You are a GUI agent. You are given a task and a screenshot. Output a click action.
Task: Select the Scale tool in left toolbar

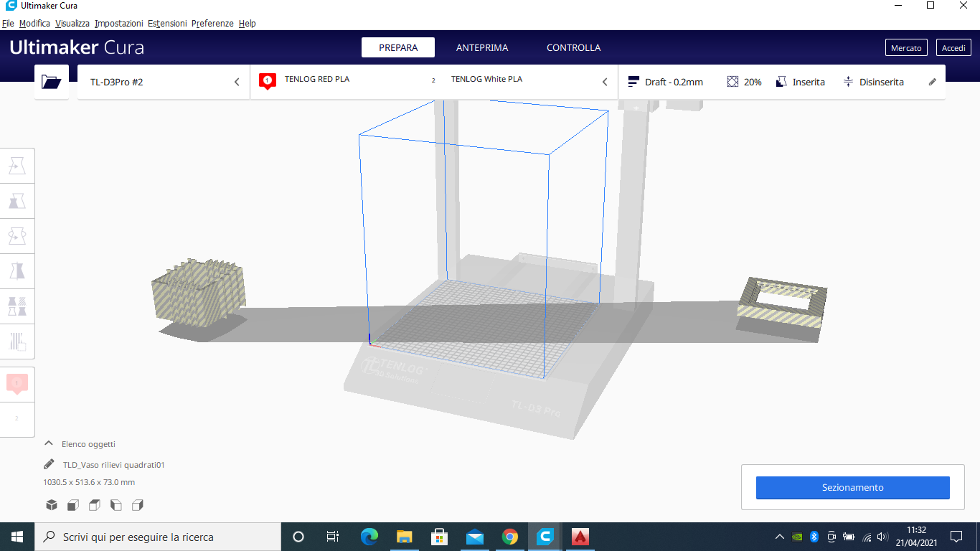pyautogui.click(x=17, y=201)
